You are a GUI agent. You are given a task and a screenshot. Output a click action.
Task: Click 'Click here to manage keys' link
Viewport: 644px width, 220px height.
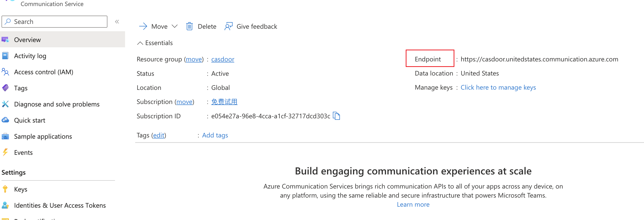[498, 88]
